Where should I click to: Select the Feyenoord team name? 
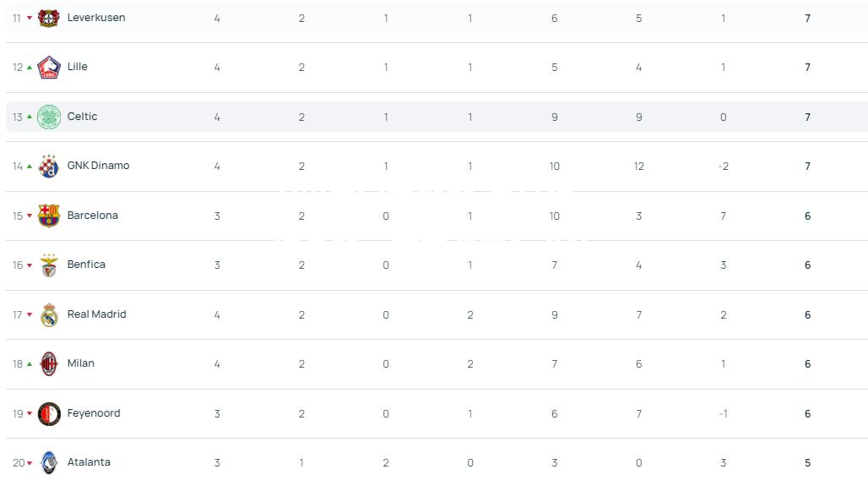[94, 412]
